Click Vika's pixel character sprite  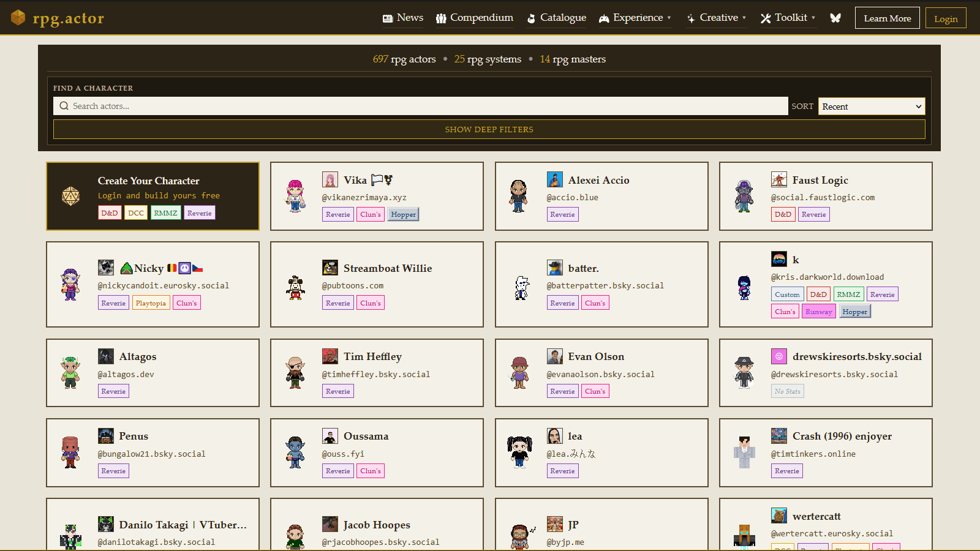295,196
